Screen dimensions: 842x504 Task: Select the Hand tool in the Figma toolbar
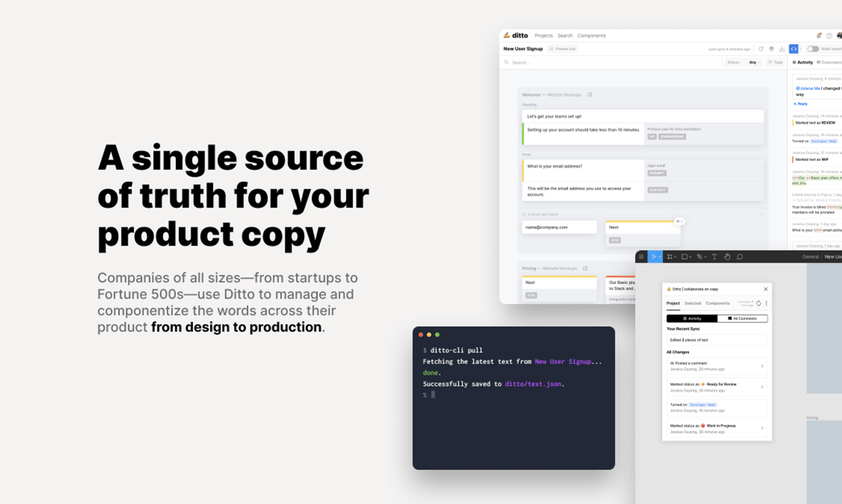(x=727, y=257)
